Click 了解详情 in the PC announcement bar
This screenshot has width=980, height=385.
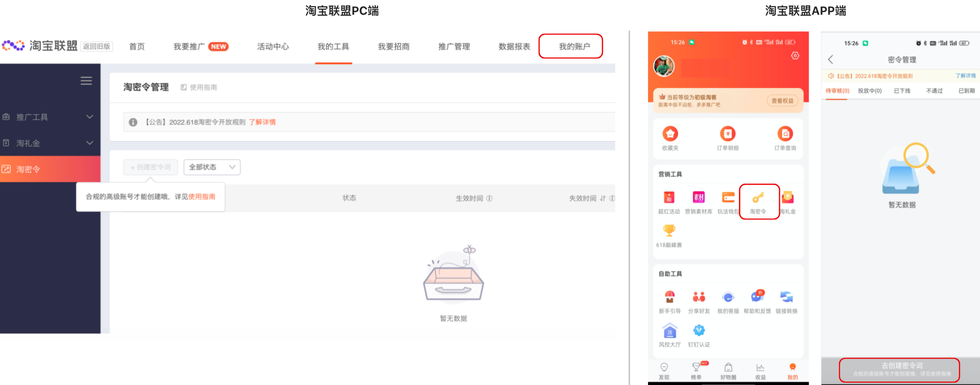point(262,122)
